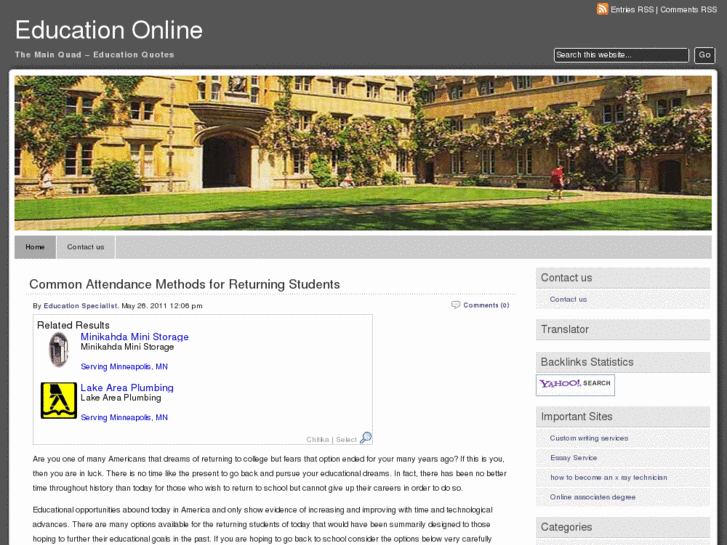Click Serving Minneapolis under Lake Area Plumbing
The width and height of the screenshot is (727, 545).
click(x=124, y=418)
